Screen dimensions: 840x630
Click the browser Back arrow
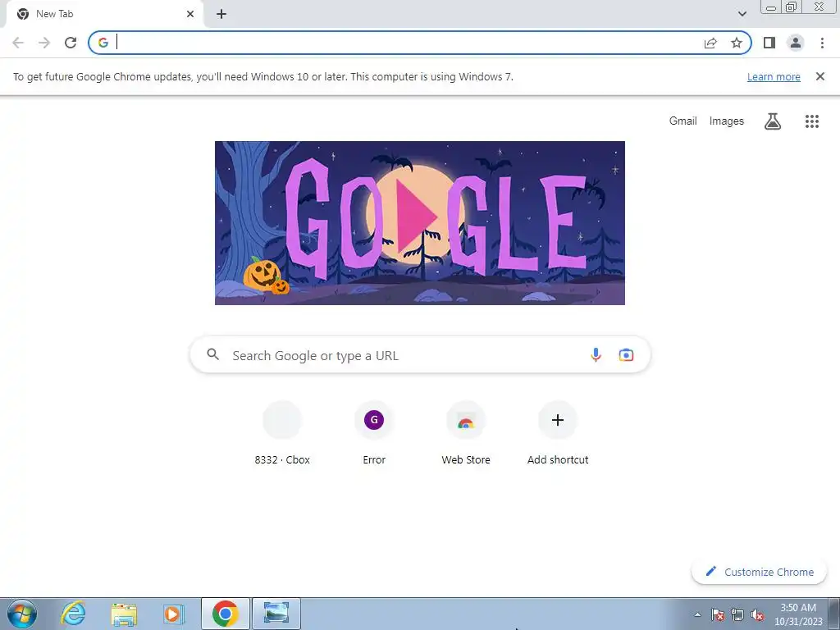pos(18,43)
